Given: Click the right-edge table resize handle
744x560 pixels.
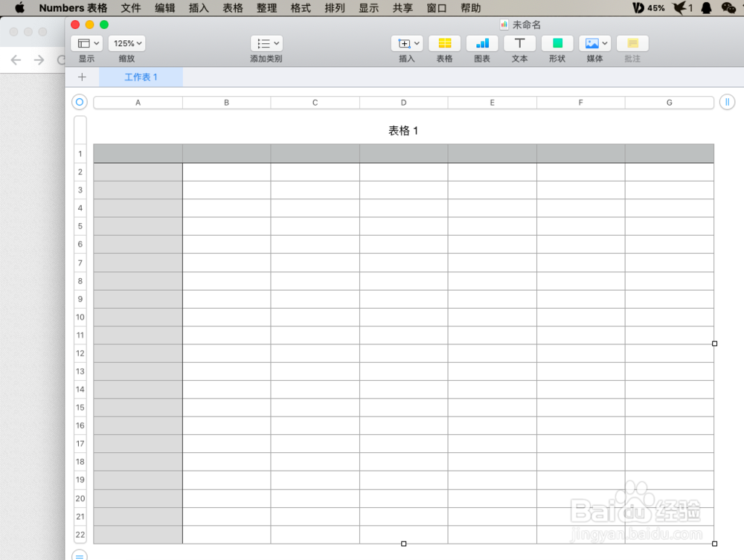Looking at the screenshot, I should [714, 344].
